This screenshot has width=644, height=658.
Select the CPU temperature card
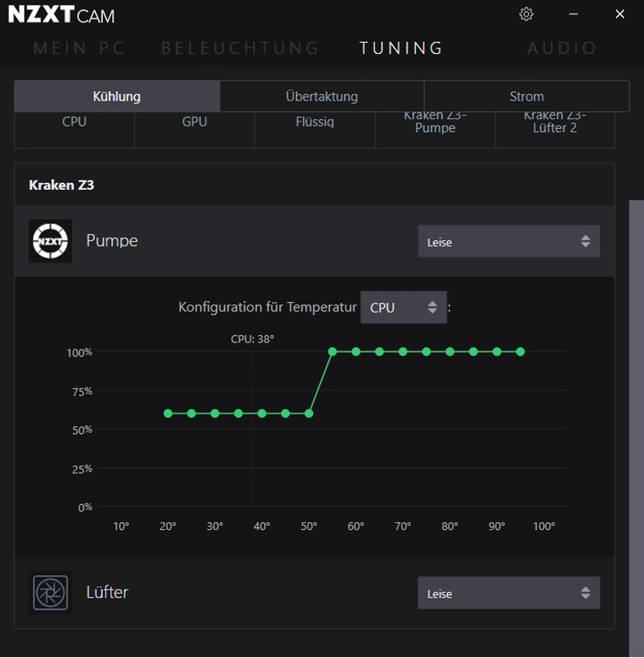point(74,130)
